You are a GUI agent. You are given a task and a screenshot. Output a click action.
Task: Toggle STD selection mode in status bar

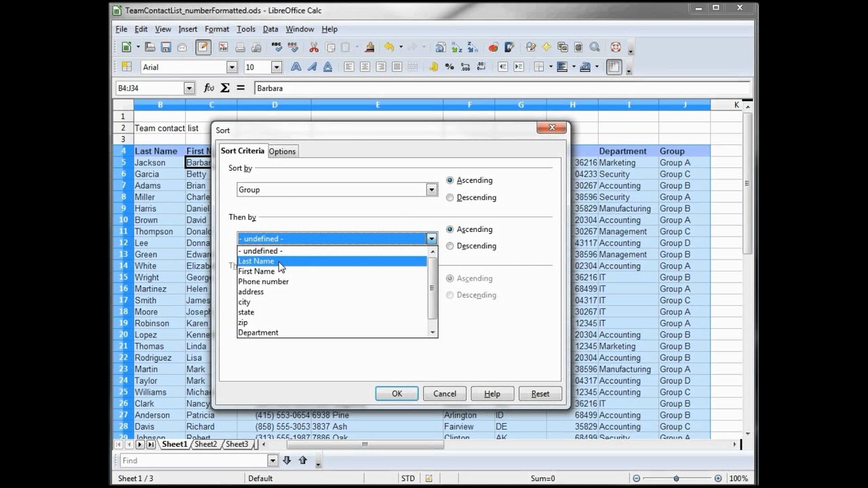click(x=408, y=478)
